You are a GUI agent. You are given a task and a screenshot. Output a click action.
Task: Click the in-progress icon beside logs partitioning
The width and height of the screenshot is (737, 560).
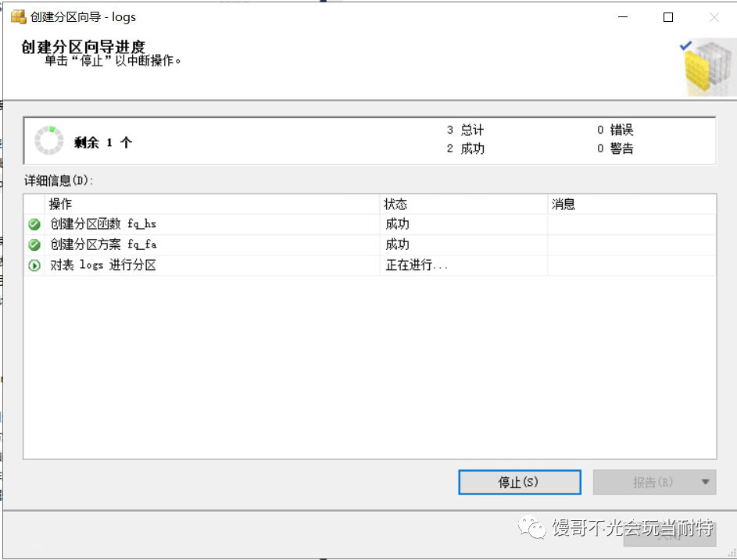[x=34, y=266]
